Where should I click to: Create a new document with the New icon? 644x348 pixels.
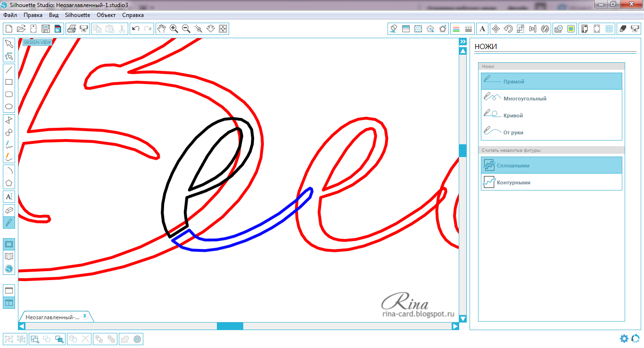(8, 29)
